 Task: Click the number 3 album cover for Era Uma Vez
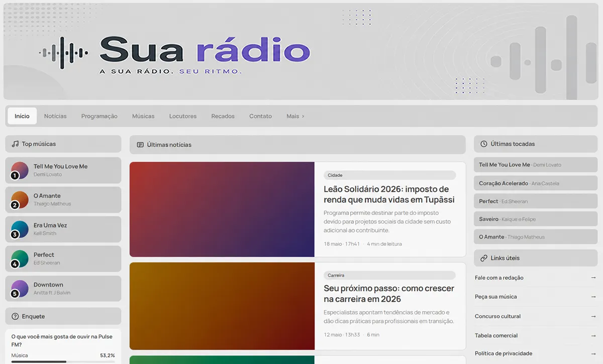[20, 229]
